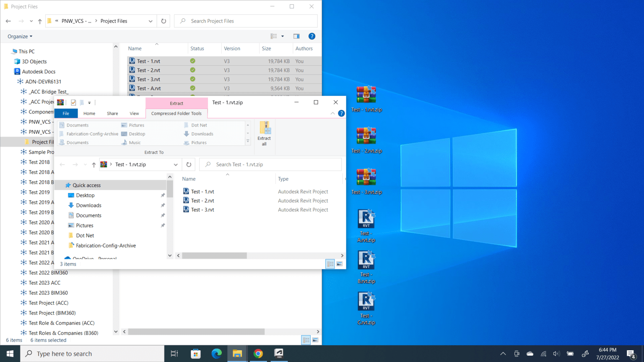The height and width of the screenshot is (362, 644).
Task: Click the Help question mark icon
Action: (341, 113)
